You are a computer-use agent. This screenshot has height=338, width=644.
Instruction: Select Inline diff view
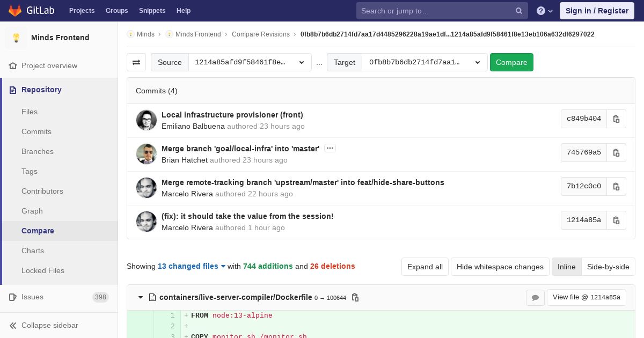point(566,267)
